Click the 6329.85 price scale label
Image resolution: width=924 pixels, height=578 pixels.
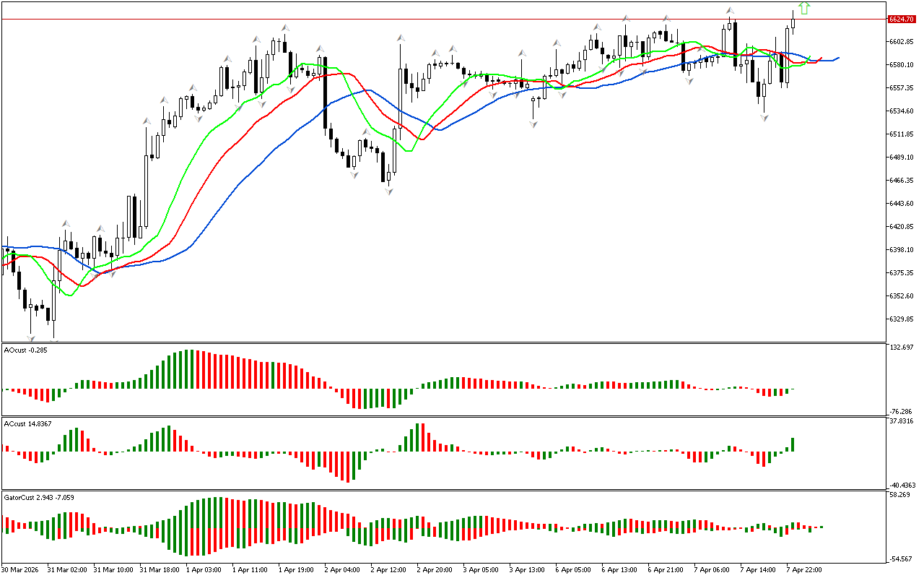coord(901,319)
